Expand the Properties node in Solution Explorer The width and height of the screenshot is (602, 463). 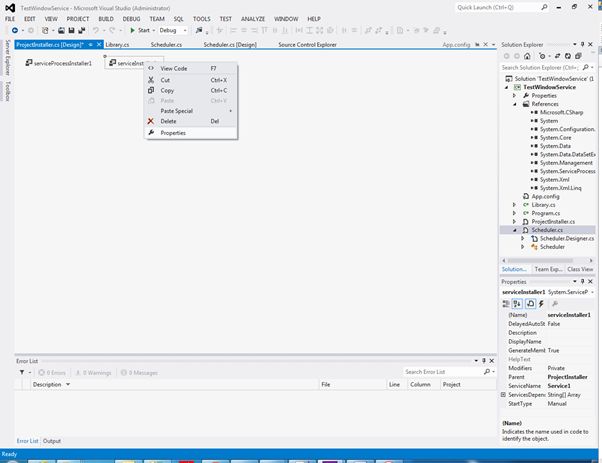coord(514,96)
